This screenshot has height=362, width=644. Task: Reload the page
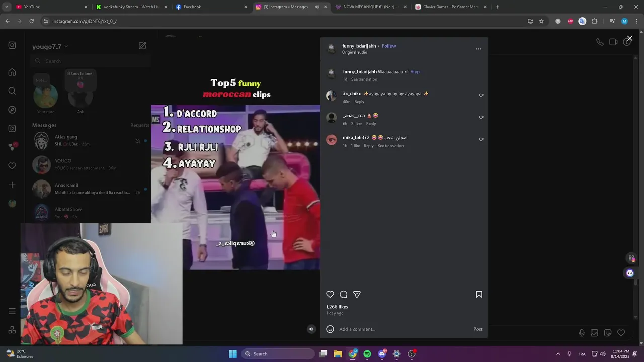click(x=31, y=21)
